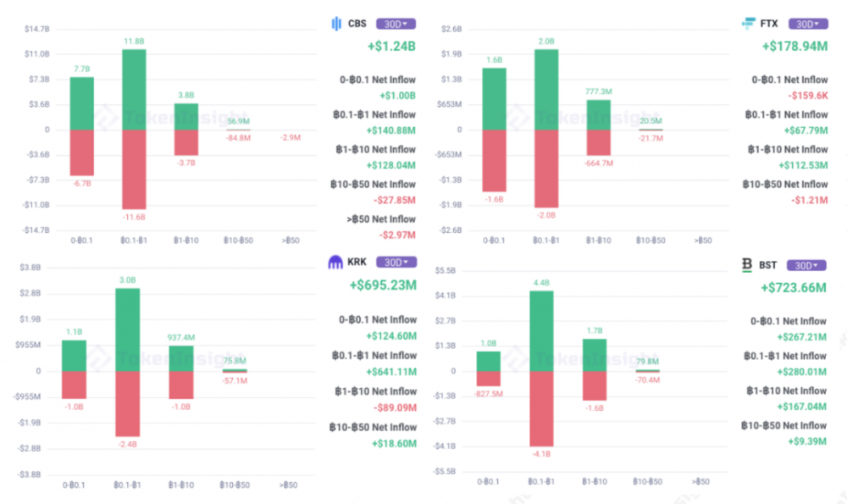Expand the BST 30D timeframe selector
Image resolution: width=847 pixels, height=504 pixels.
point(809,265)
